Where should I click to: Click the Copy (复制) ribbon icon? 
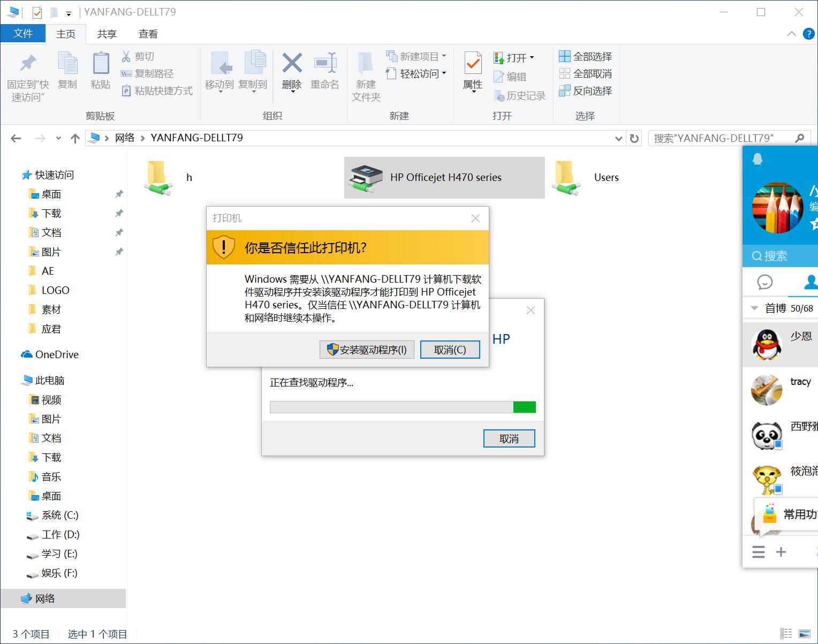pyautogui.click(x=67, y=63)
